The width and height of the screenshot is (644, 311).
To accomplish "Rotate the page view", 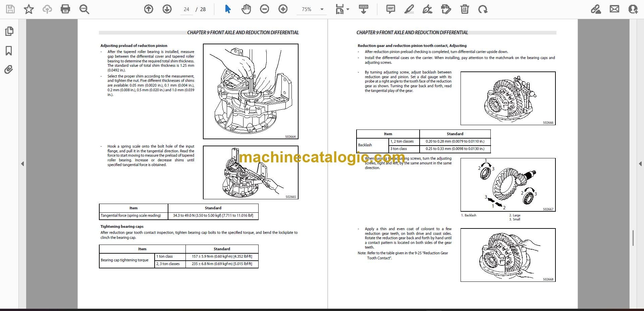I will coord(483,9).
